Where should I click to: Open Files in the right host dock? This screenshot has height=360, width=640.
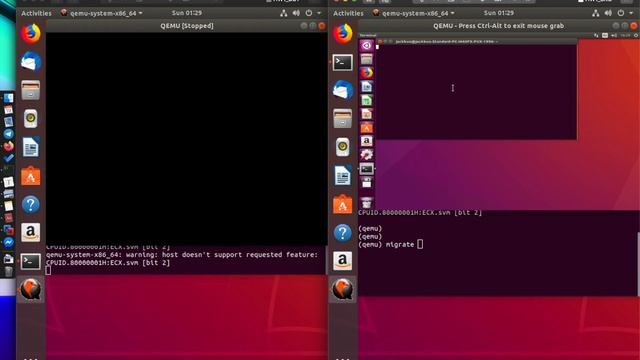342,118
